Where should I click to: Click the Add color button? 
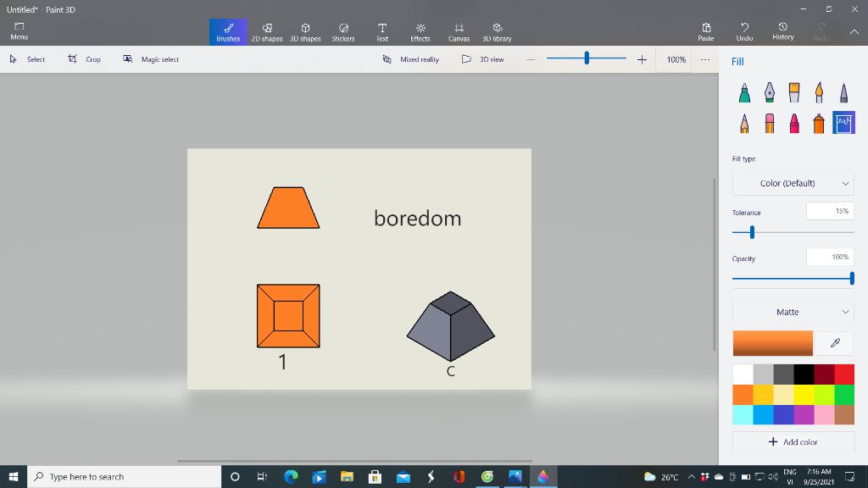[x=793, y=441]
